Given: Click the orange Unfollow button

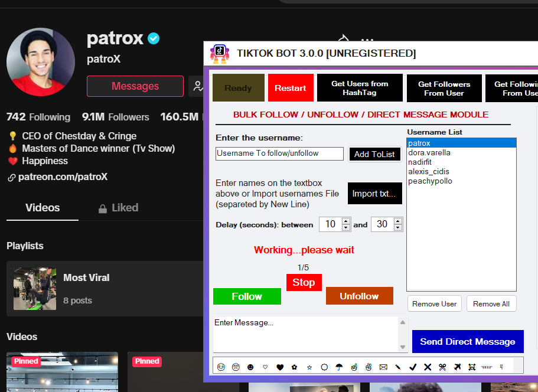Looking at the screenshot, I should tap(359, 296).
